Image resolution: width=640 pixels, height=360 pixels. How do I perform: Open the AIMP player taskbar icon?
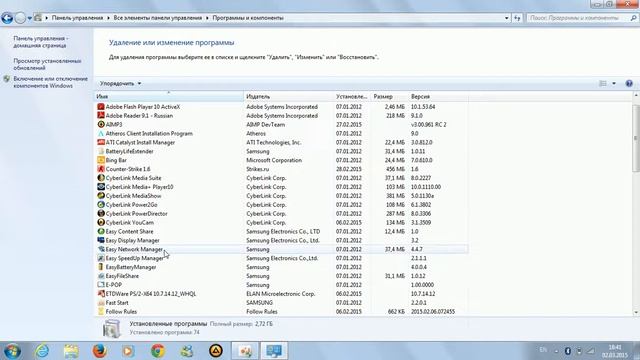[x=216, y=351]
